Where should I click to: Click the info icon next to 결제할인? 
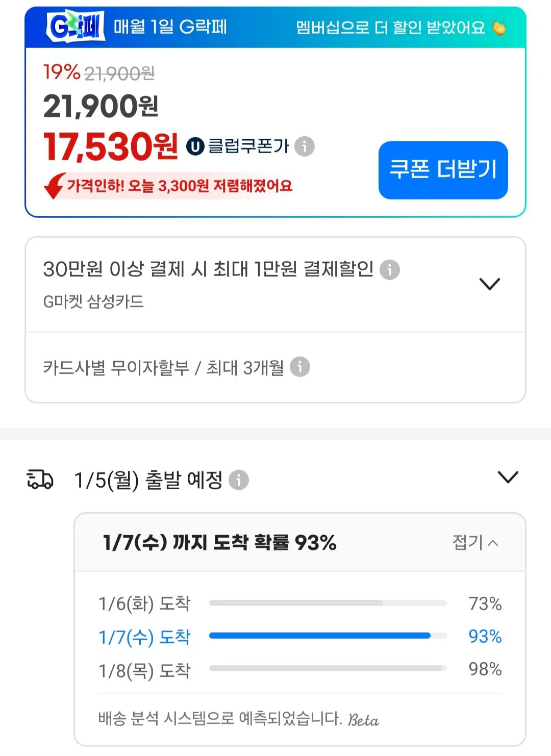pos(390,271)
